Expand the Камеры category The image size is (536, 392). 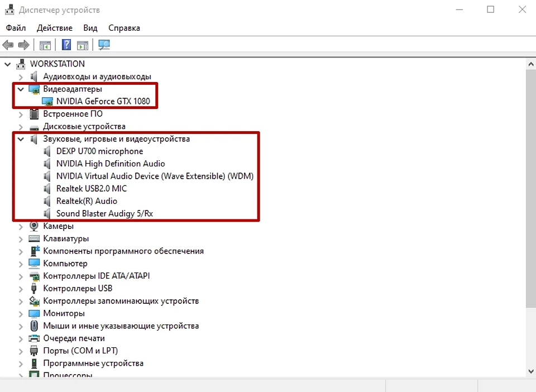[x=21, y=226]
